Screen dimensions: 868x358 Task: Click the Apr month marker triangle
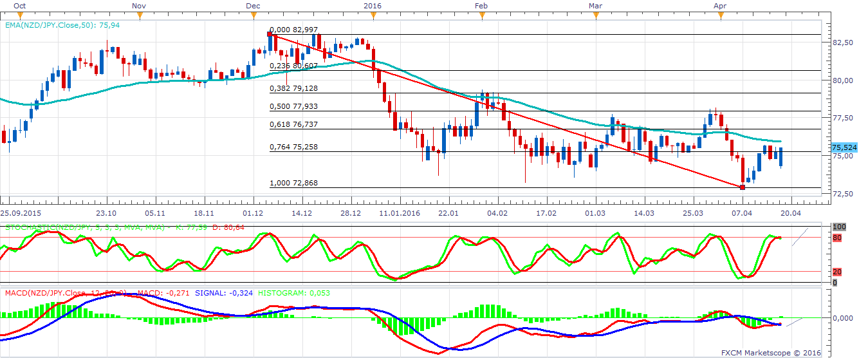721,15
